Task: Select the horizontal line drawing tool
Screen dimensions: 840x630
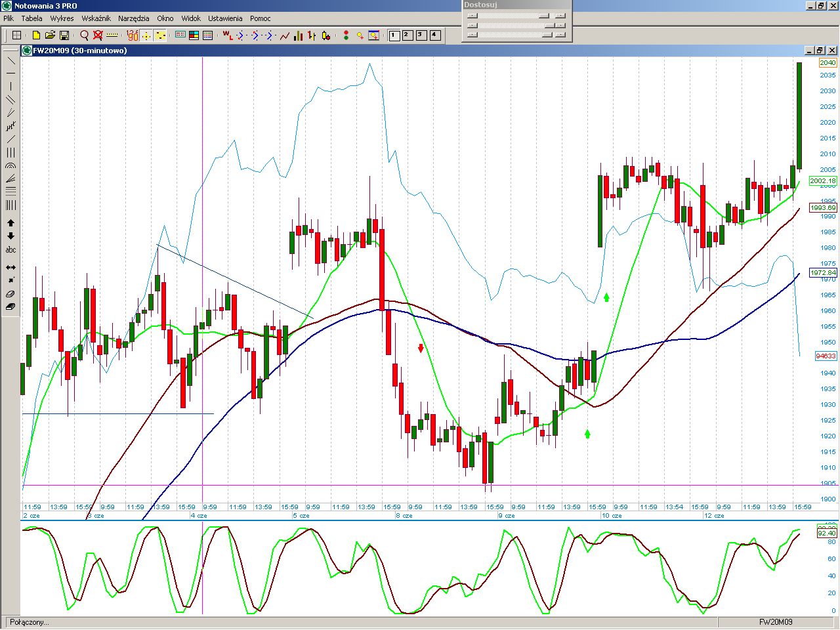Action: coord(10,73)
